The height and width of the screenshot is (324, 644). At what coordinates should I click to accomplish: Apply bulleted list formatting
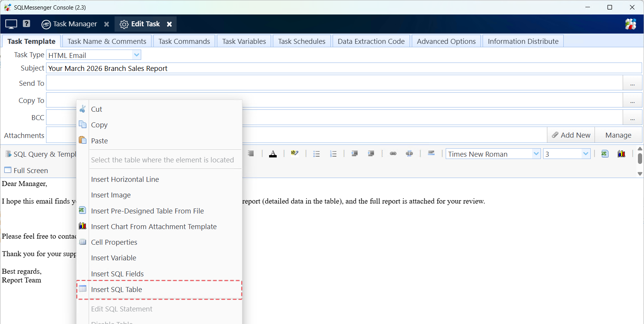coord(316,154)
